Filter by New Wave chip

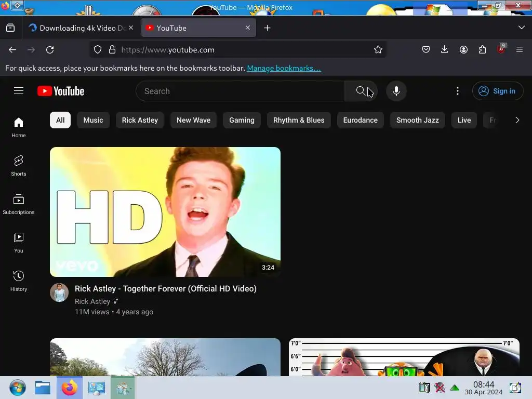(x=193, y=120)
